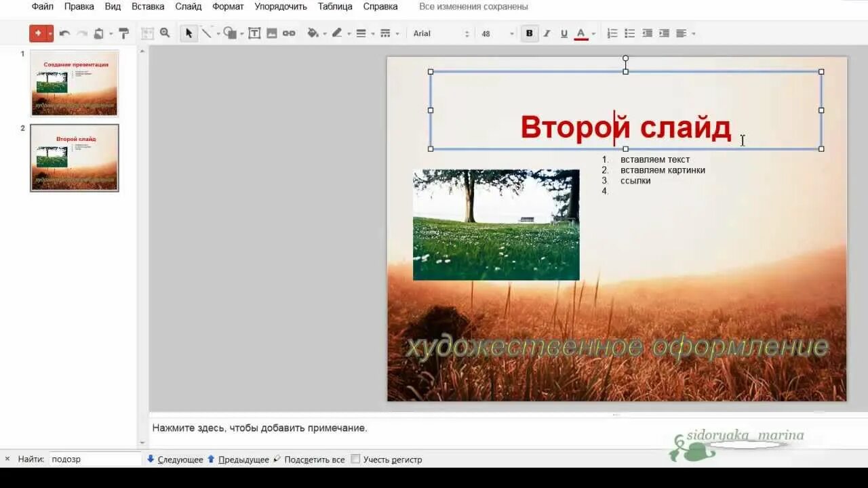Image resolution: width=868 pixels, height=488 pixels.
Task: Click the insert link icon
Action: (x=289, y=33)
